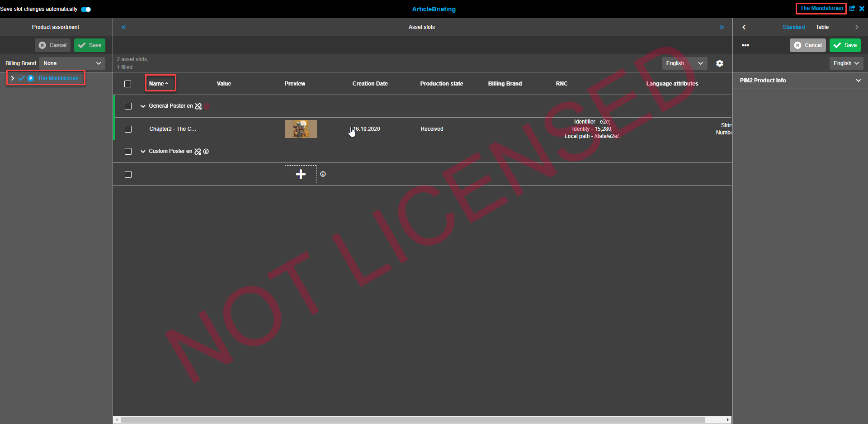Click unlink icon beside General Poster en

point(198,106)
